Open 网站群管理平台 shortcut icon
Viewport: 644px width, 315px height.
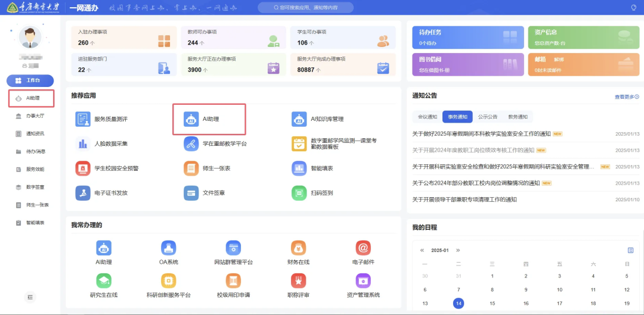tap(233, 248)
